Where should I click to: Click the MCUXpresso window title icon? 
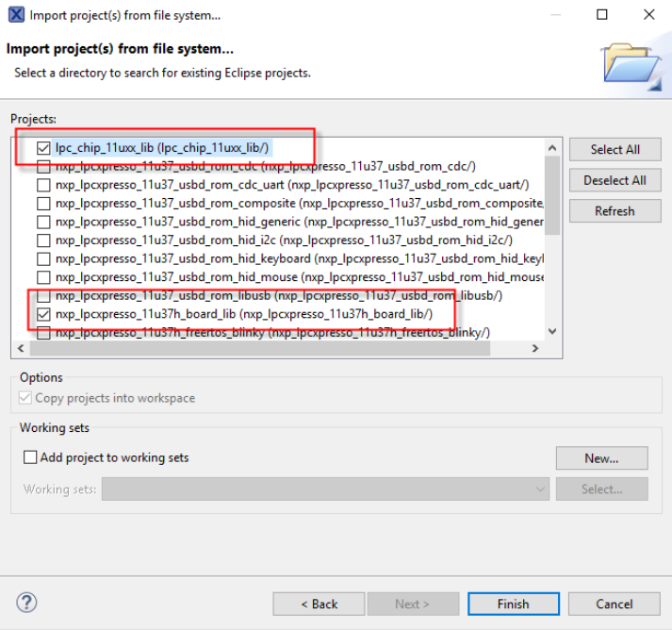click(x=16, y=14)
